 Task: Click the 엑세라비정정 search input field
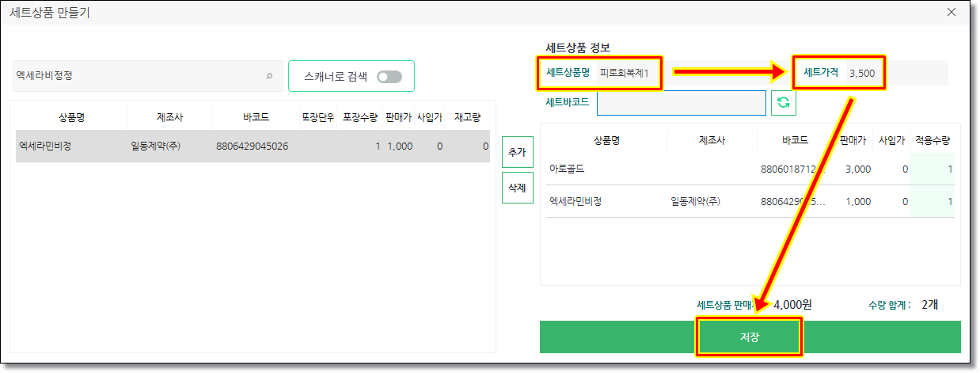[139, 76]
